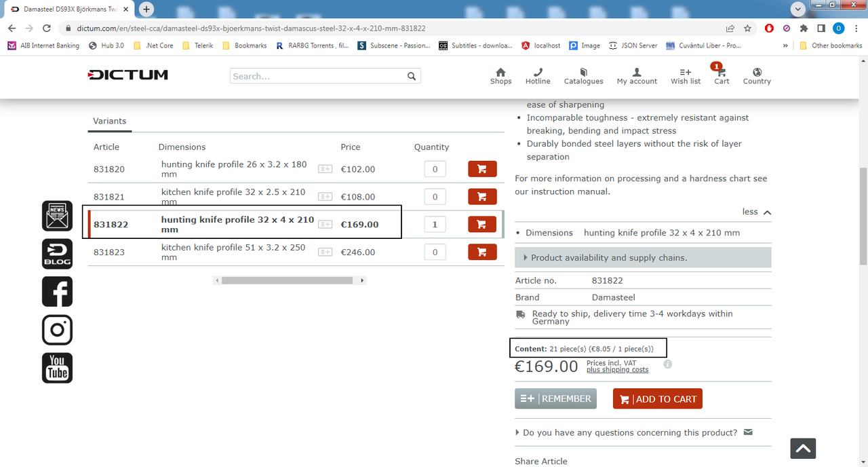868x467 pixels.
Task: Bookmark this page with star icon
Action: pyautogui.click(x=747, y=29)
